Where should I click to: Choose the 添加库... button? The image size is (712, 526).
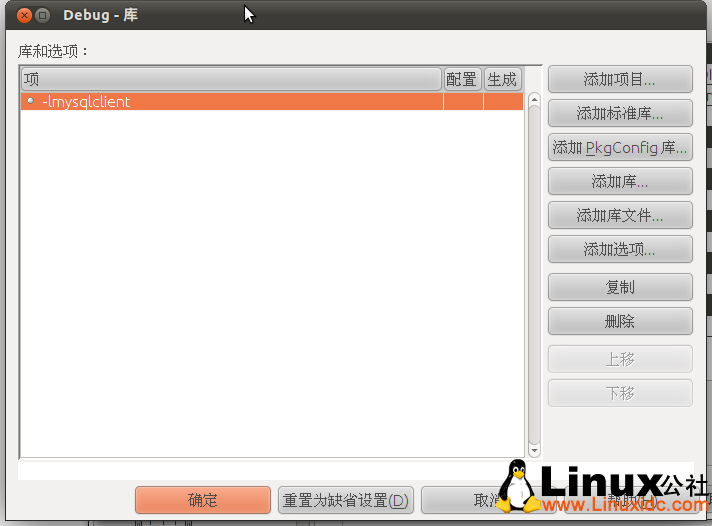[x=620, y=181]
